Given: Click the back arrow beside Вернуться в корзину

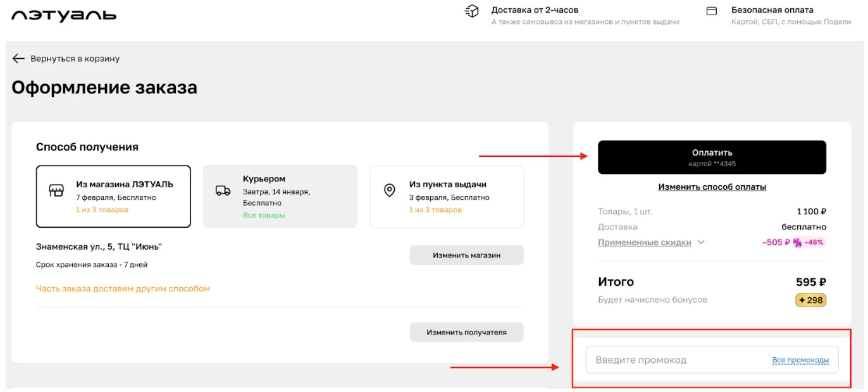Looking at the screenshot, I should point(17,58).
